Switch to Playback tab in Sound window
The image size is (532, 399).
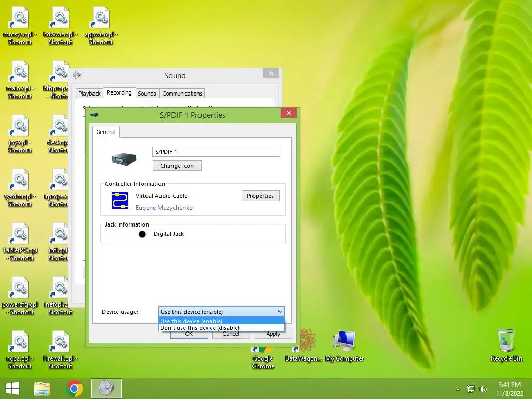(89, 94)
